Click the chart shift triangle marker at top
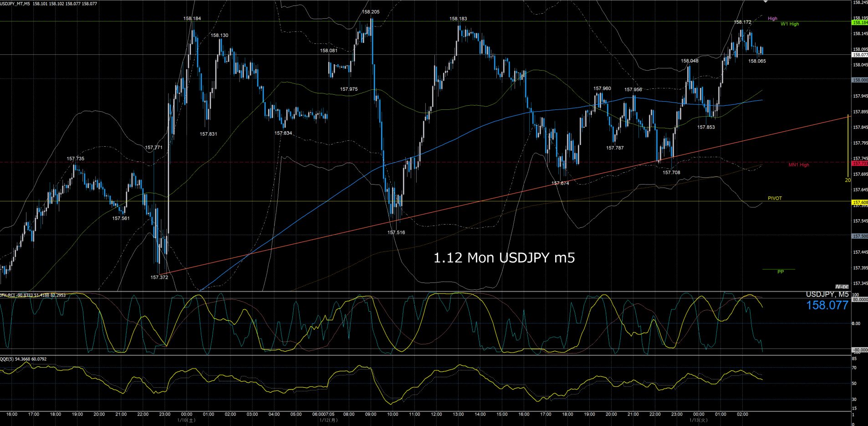868x426 pixels. (x=766, y=2)
